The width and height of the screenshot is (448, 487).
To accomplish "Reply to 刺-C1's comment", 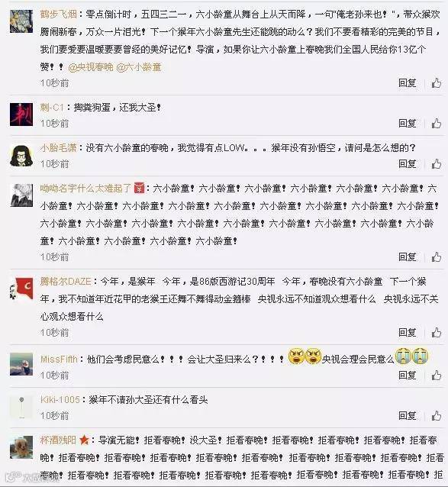I will [408, 124].
